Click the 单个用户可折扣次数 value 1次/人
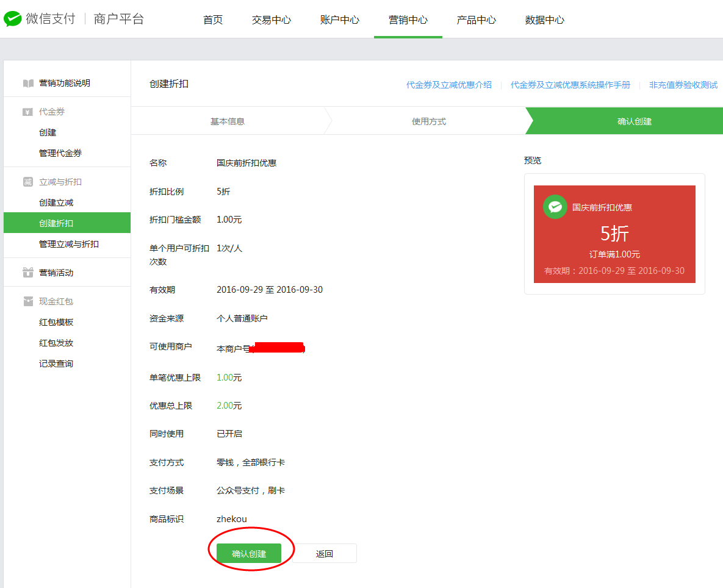The width and height of the screenshot is (723, 588). [229, 248]
